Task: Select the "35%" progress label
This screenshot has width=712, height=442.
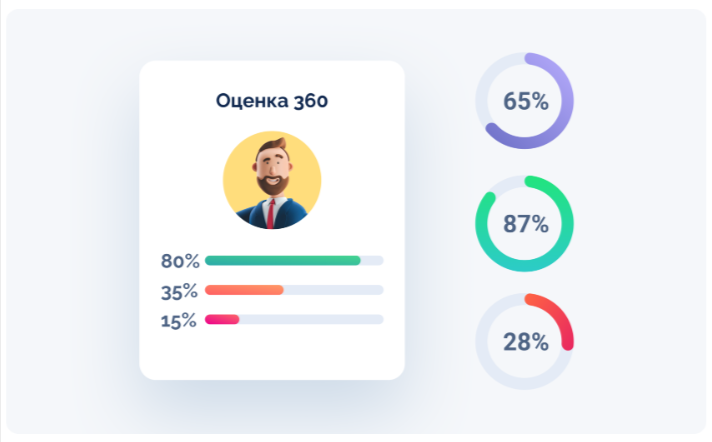Action: tap(180, 291)
